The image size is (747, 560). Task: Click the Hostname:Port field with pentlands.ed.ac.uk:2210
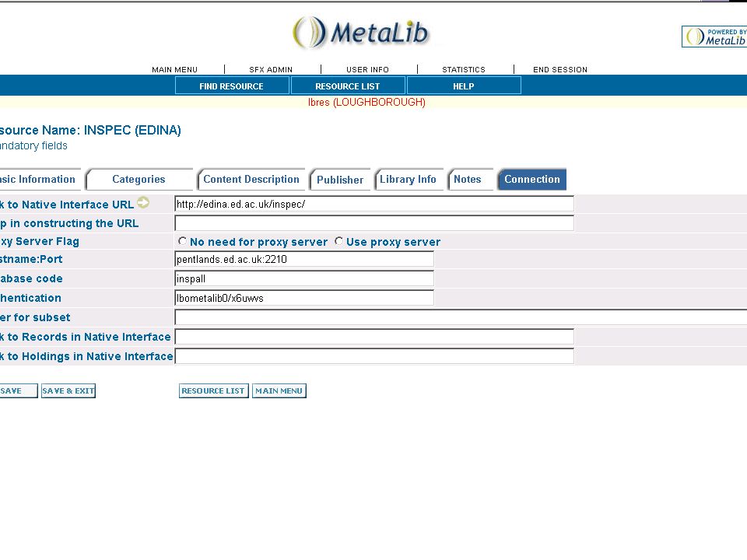coord(304,259)
